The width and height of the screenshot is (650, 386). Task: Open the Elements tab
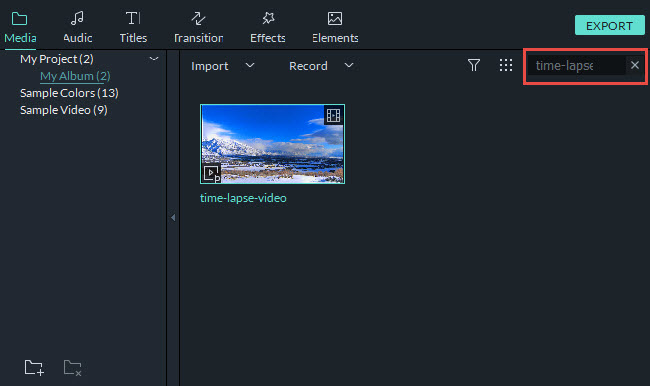[335, 28]
